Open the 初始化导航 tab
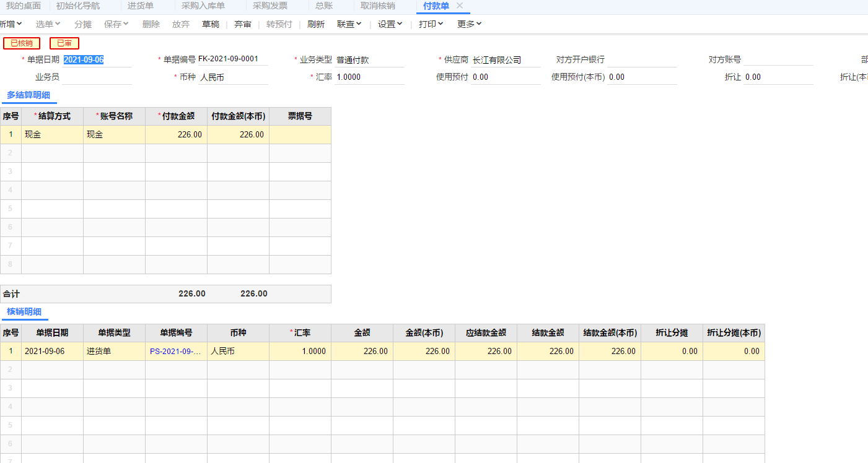 pyautogui.click(x=78, y=6)
